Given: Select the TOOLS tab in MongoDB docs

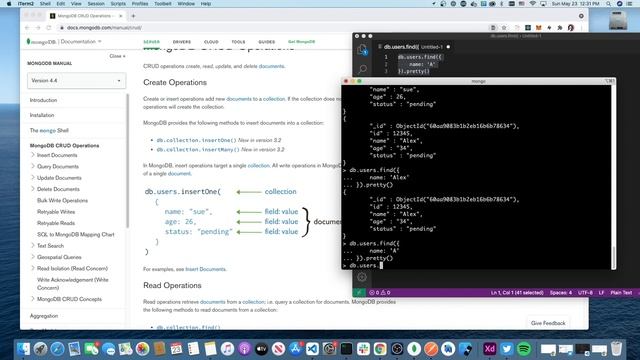Looking at the screenshot, I should point(238,42).
